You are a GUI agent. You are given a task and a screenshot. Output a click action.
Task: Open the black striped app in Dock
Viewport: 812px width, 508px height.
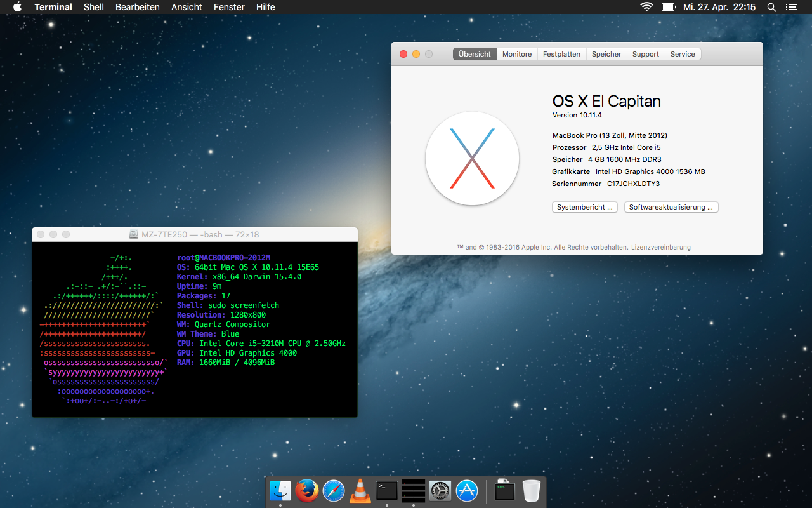[414, 490]
